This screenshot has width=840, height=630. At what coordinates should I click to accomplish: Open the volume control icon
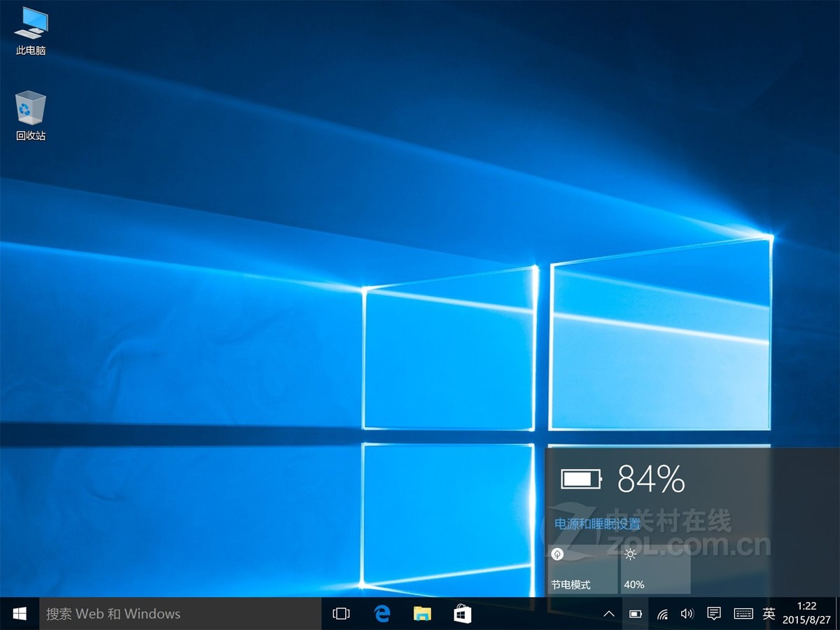point(687,613)
